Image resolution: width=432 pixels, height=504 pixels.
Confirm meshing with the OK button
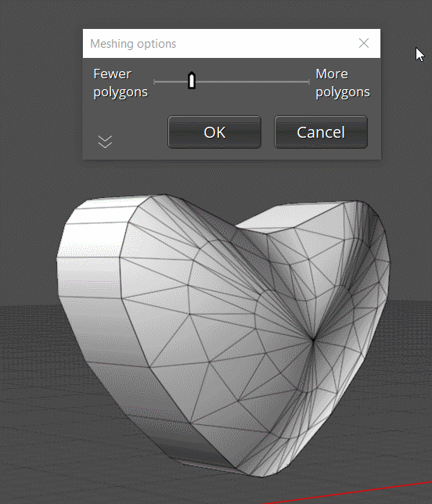pyautogui.click(x=214, y=132)
